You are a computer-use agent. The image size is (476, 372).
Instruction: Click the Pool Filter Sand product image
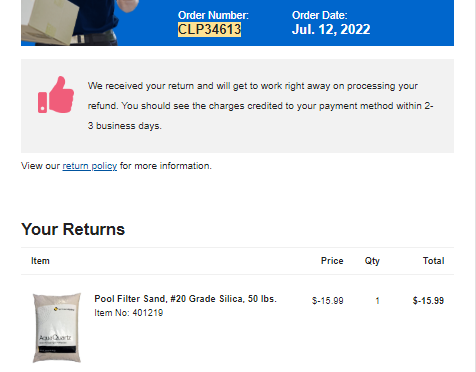click(57, 328)
